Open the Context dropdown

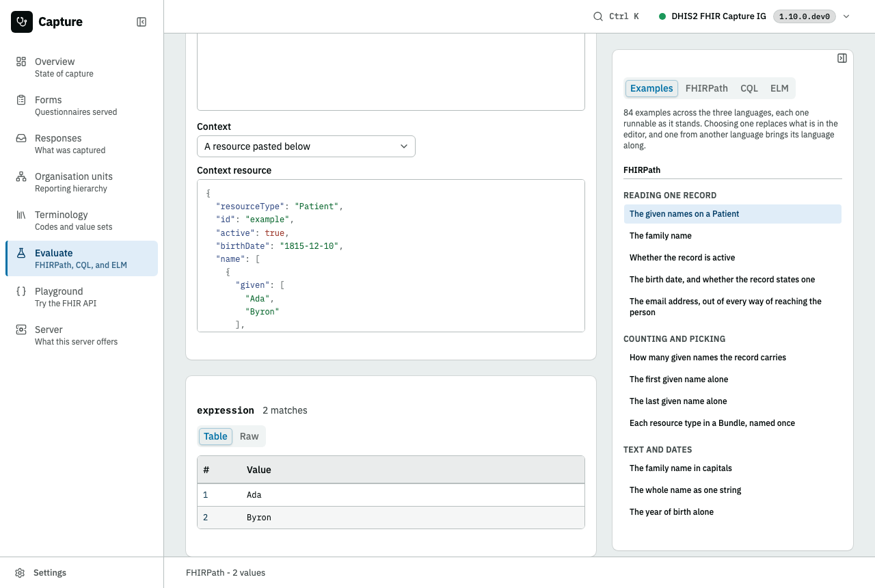[306, 146]
